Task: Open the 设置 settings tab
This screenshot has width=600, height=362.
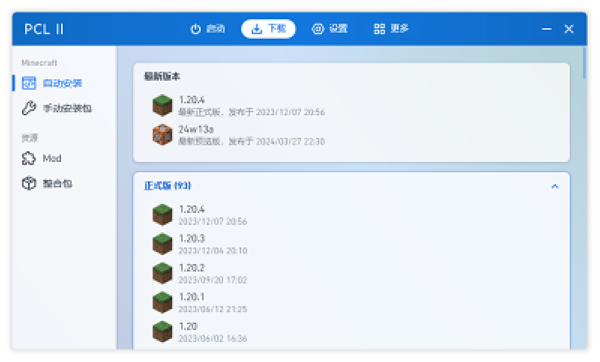Action: click(x=329, y=29)
